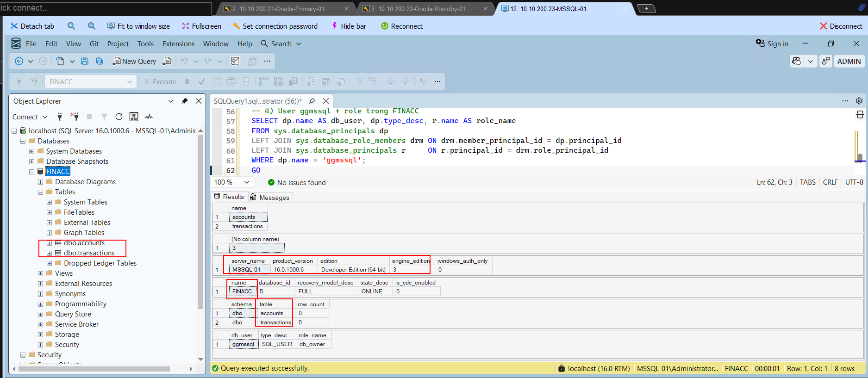
Task: Open the Tools menu
Action: 145,43
